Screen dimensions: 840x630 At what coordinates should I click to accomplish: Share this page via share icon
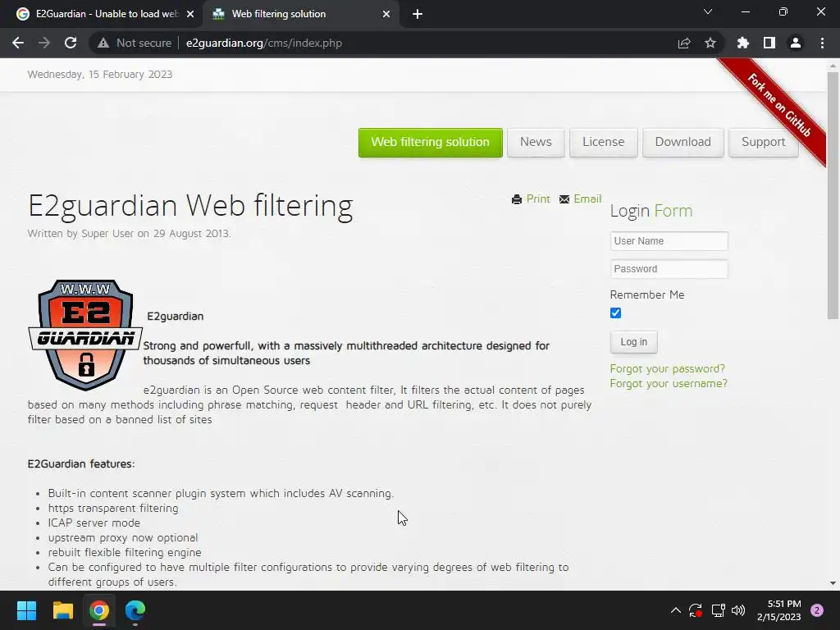[684, 43]
